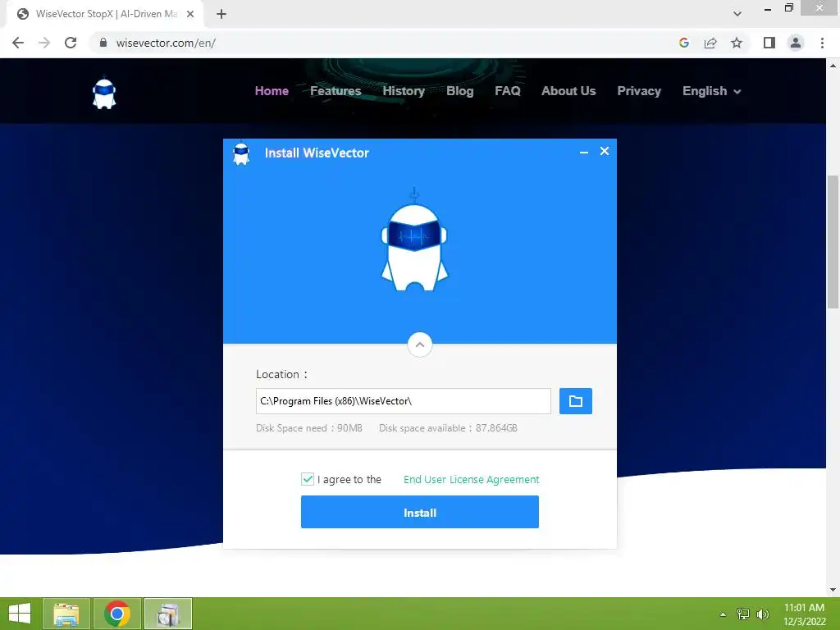Go back in the browser
The width and height of the screenshot is (840, 630).
(x=18, y=43)
